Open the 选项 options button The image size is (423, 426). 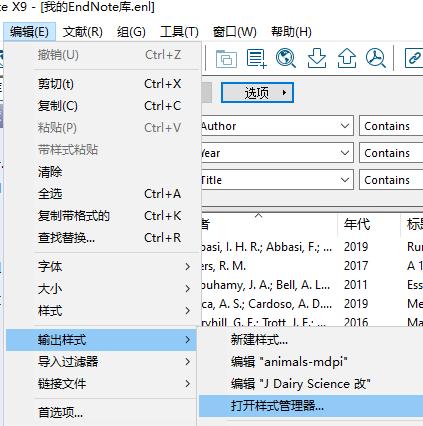(x=257, y=92)
